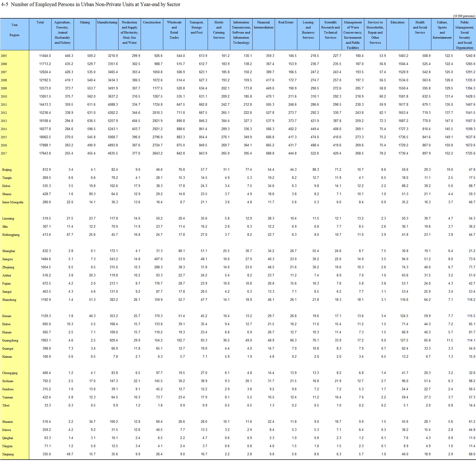Click the 'Education' column header
This screenshot has height=468, width=476.
[x=398, y=22]
